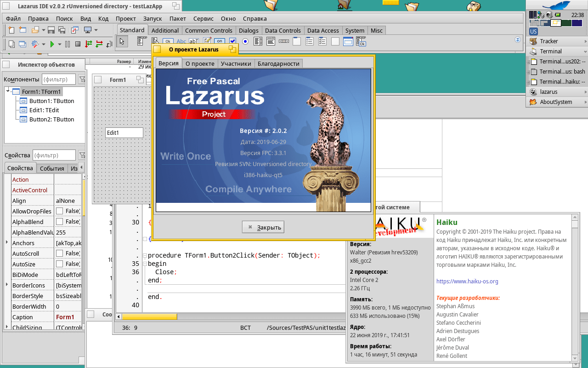Open the Проект menu
Viewport: 588px width, 368px height.
(126, 19)
